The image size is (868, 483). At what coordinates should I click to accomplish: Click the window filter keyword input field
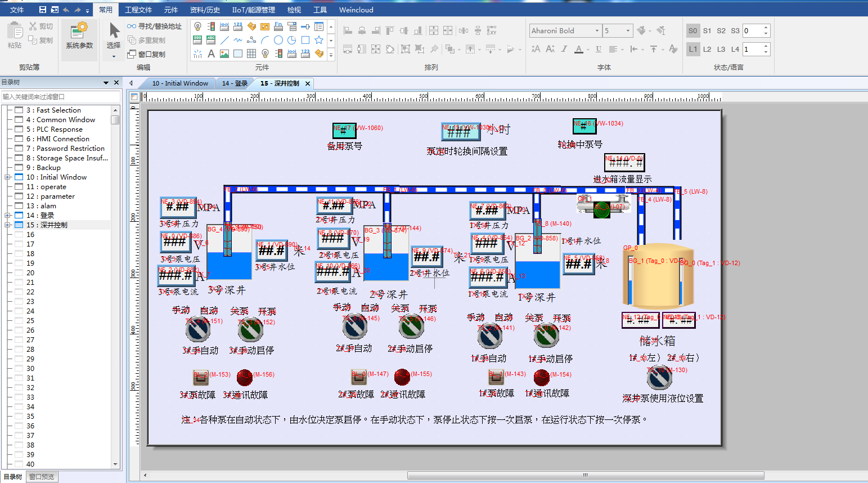(x=60, y=97)
